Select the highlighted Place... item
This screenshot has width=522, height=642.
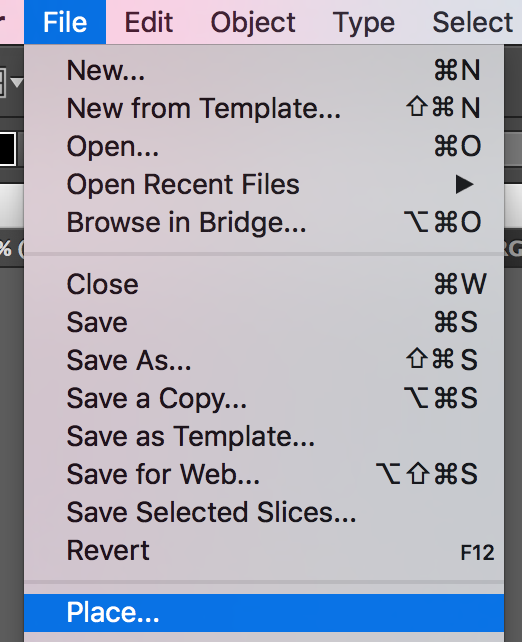[x=264, y=613]
